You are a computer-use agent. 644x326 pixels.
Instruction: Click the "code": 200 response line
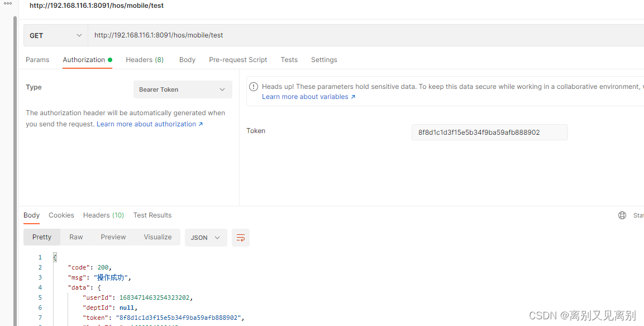(89, 267)
